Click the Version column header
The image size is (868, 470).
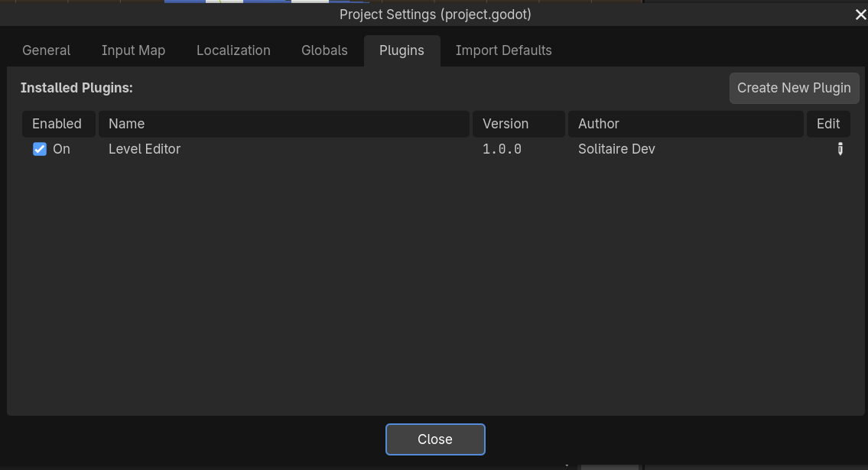coord(519,124)
